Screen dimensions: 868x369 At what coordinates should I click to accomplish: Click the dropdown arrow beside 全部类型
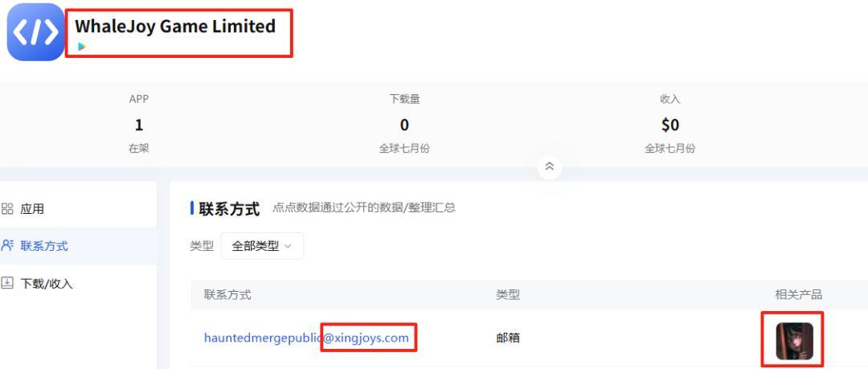coord(287,247)
